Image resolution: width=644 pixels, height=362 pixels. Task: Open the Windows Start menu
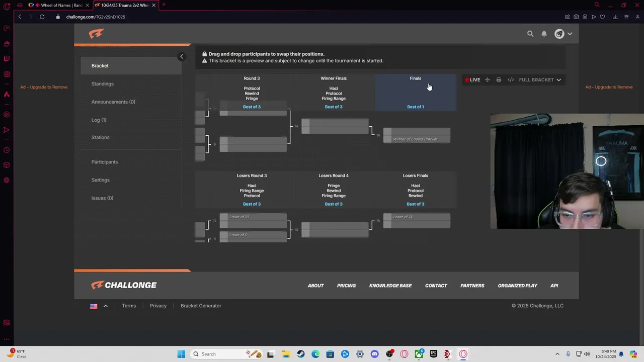181,354
